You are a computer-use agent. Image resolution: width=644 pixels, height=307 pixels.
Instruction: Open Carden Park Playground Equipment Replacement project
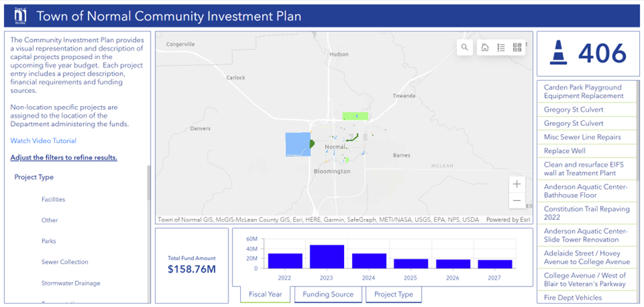click(588, 92)
